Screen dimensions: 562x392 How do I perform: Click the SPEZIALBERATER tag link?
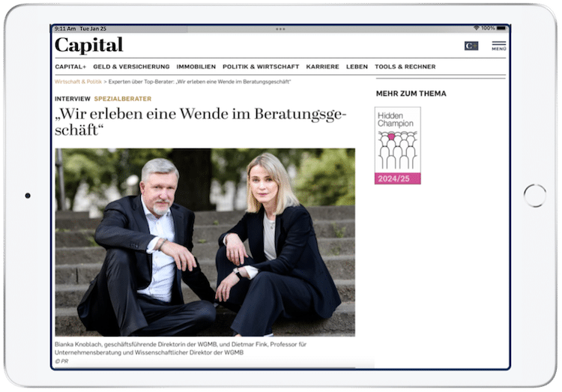pyautogui.click(x=123, y=99)
